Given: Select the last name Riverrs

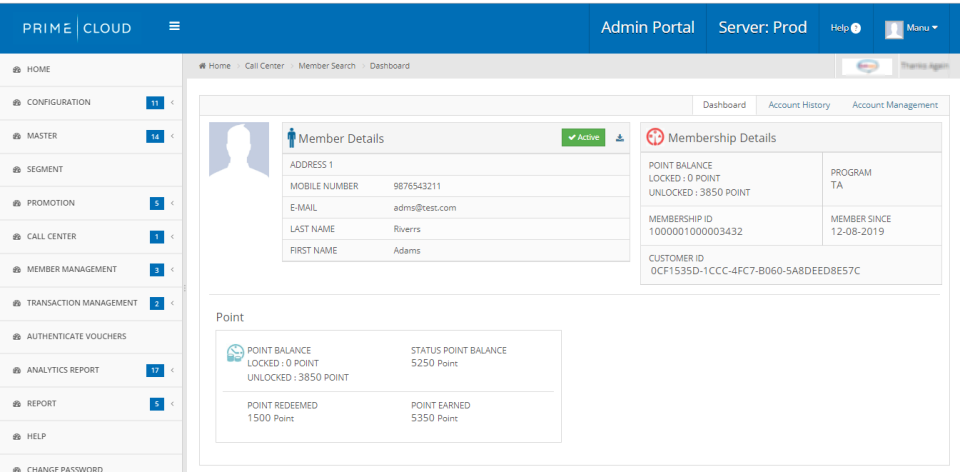Looking at the screenshot, I should pos(407,229).
